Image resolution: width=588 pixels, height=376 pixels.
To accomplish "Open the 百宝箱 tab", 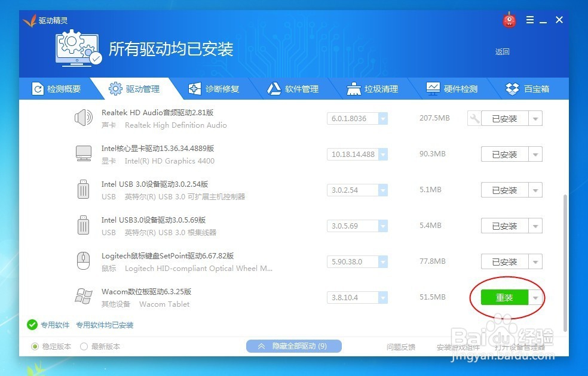I will 527,89.
